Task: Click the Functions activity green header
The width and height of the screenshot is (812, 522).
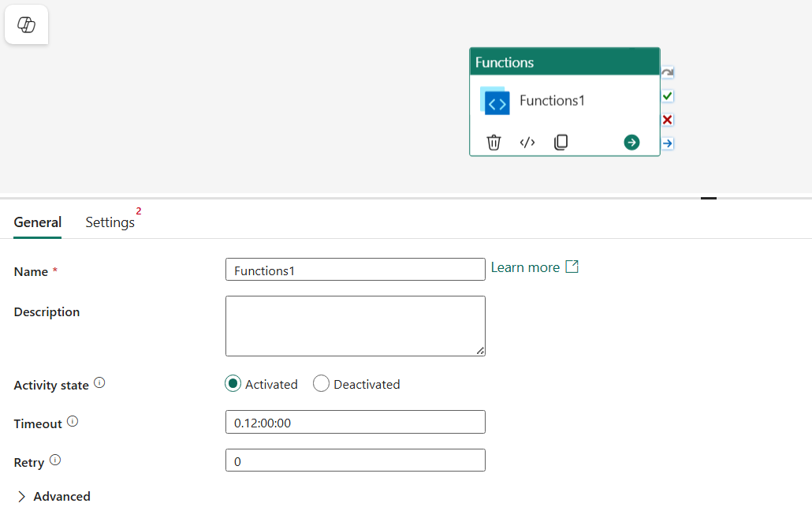Action: click(564, 62)
